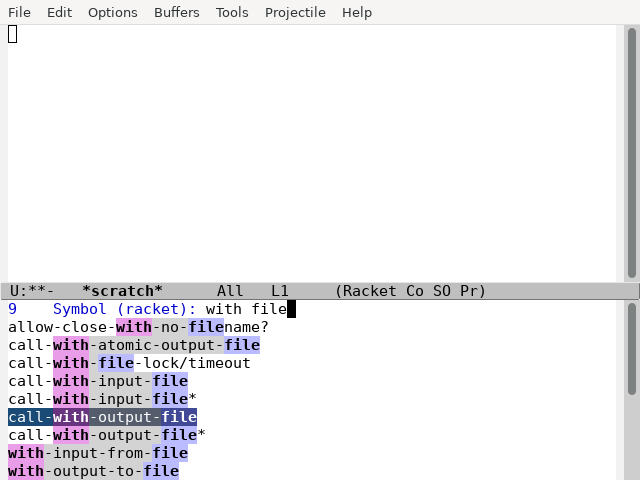Open the Edit menu
Viewport: 640px width, 480px height.
(x=59, y=12)
